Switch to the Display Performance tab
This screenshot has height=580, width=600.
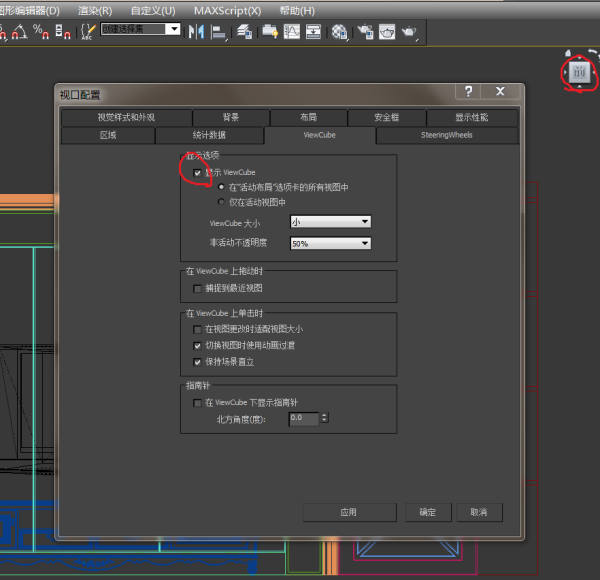coord(472,117)
